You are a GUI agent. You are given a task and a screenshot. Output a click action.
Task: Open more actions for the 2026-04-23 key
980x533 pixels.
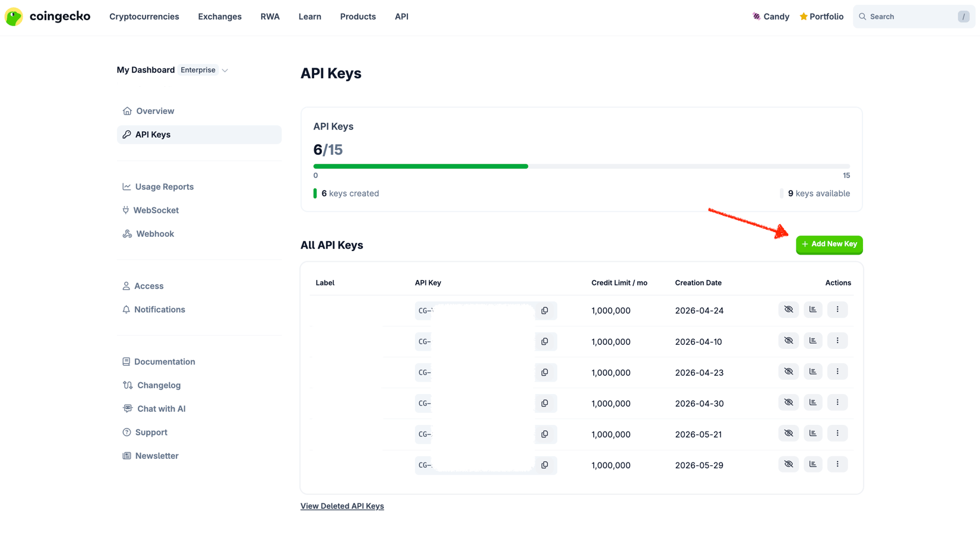pos(837,372)
